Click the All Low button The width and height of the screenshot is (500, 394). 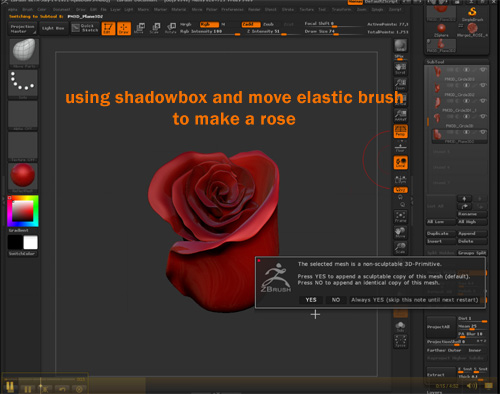pos(441,222)
